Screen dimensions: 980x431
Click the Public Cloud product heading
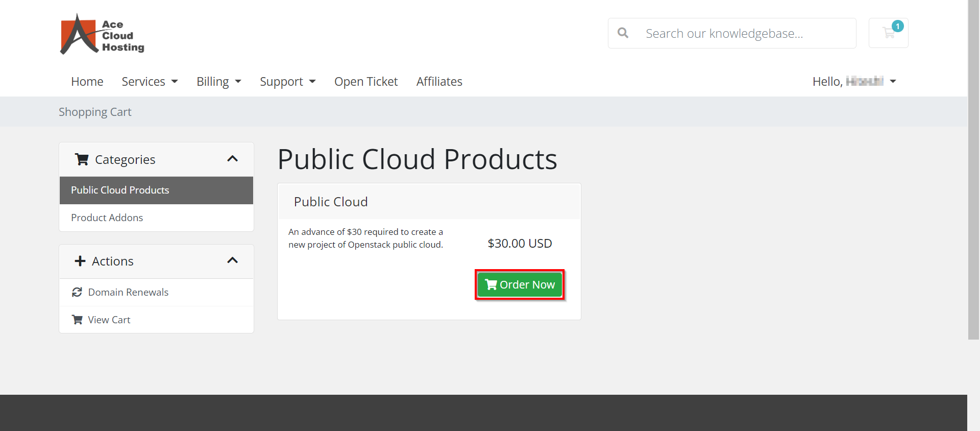point(331,202)
